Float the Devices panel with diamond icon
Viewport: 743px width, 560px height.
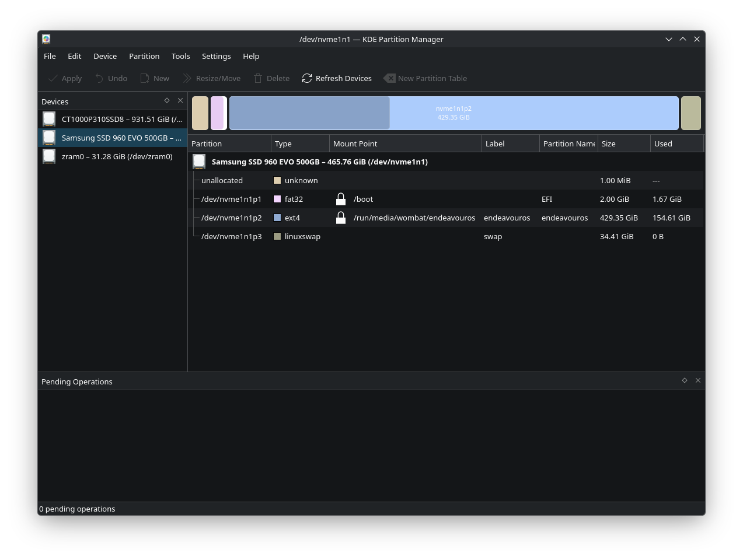pyautogui.click(x=167, y=100)
